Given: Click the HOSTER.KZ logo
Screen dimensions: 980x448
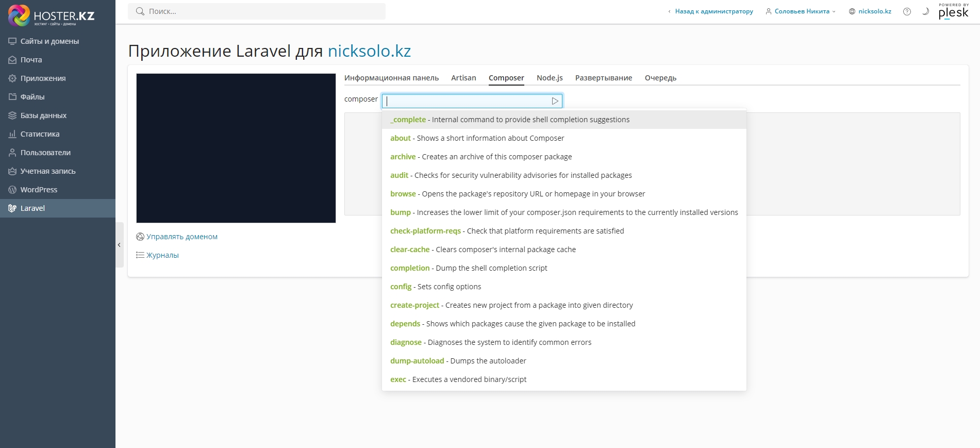Looking at the screenshot, I should pyautogui.click(x=52, y=15).
